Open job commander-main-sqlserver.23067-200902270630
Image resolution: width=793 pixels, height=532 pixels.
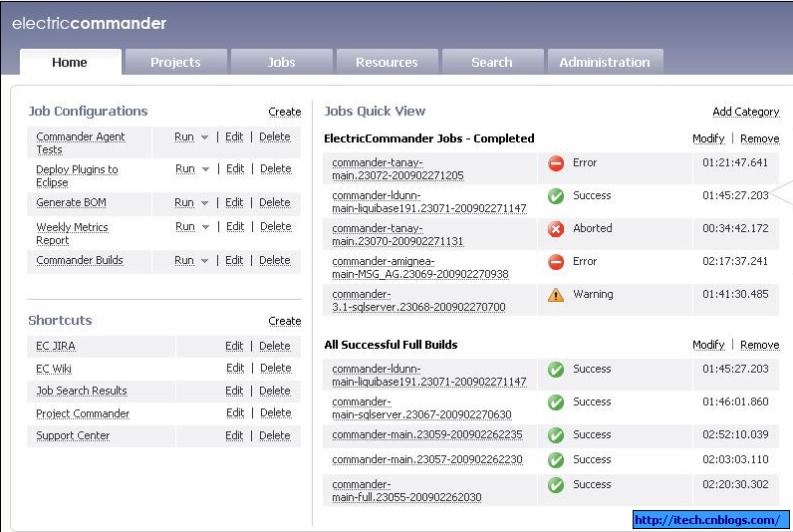(421, 408)
